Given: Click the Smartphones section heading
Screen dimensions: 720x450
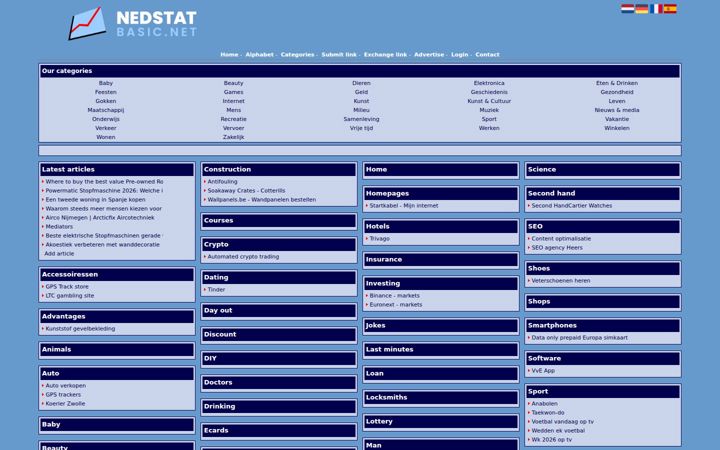Looking at the screenshot, I should pos(602,326).
